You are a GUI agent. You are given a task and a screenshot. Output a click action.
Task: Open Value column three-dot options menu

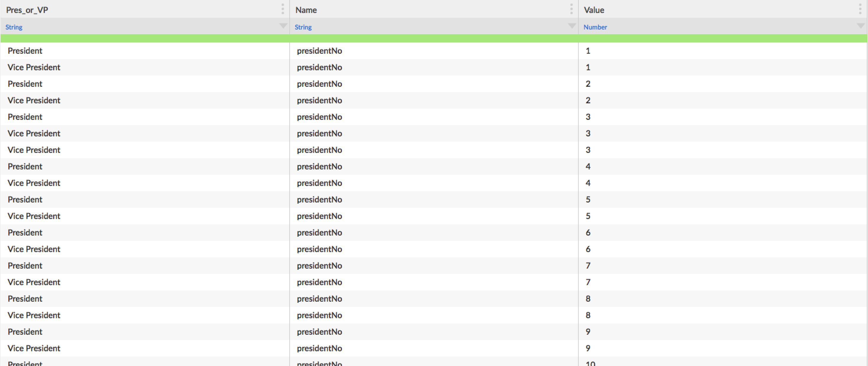(x=860, y=9)
